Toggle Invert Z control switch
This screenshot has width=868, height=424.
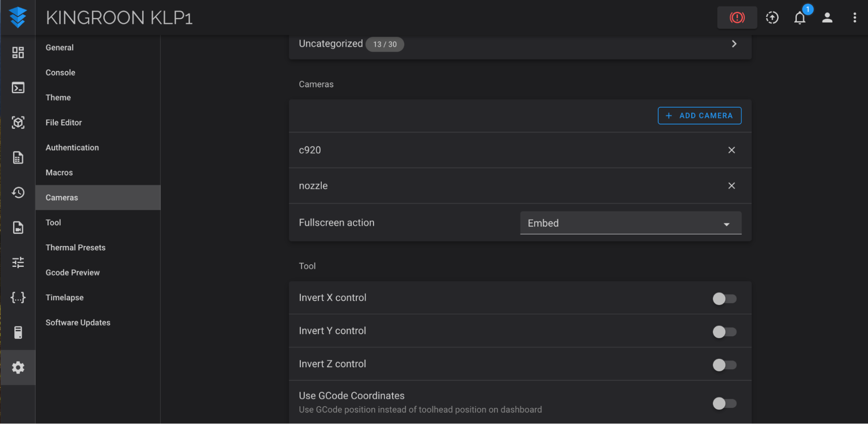724,365
